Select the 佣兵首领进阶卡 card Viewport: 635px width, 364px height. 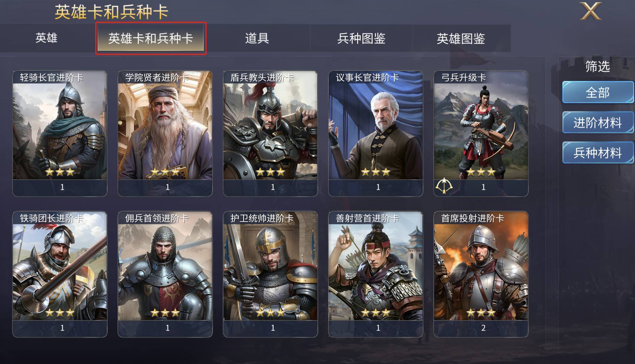click(x=165, y=274)
